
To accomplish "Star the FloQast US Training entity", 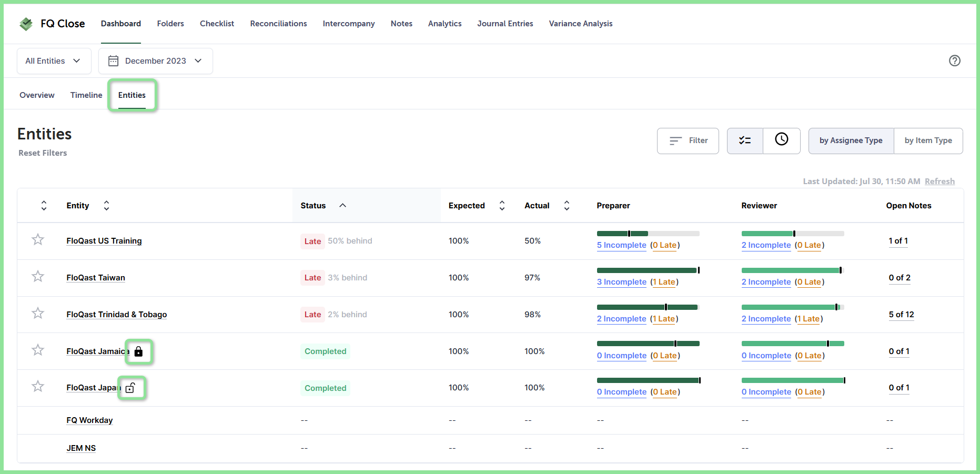I will [38, 240].
